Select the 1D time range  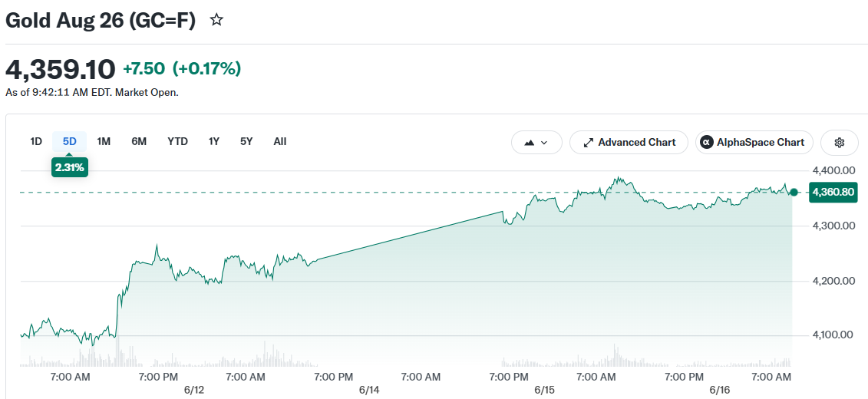36,142
